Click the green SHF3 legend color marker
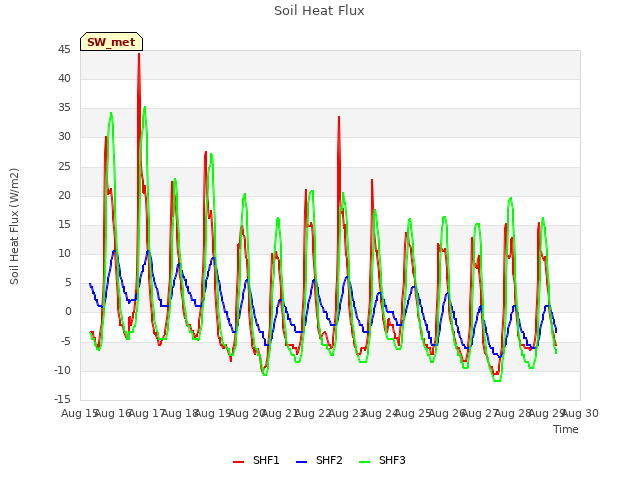This screenshot has height=480, width=640. (364, 462)
